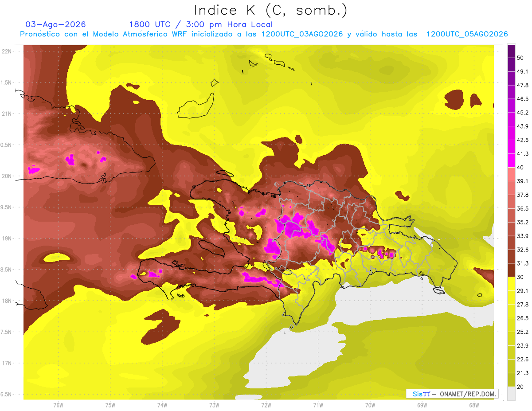The width and height of the screenshot is (532, 411).
Task: Click the '20N' latitude label
Action: [x=7, y=176]
